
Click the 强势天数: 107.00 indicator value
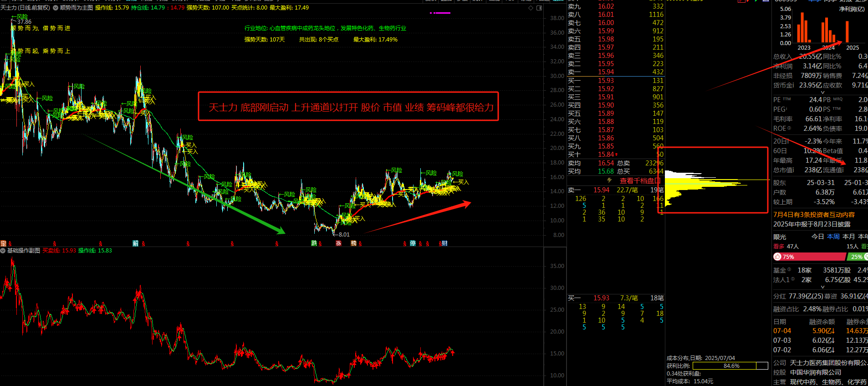(x=208, y=8)
